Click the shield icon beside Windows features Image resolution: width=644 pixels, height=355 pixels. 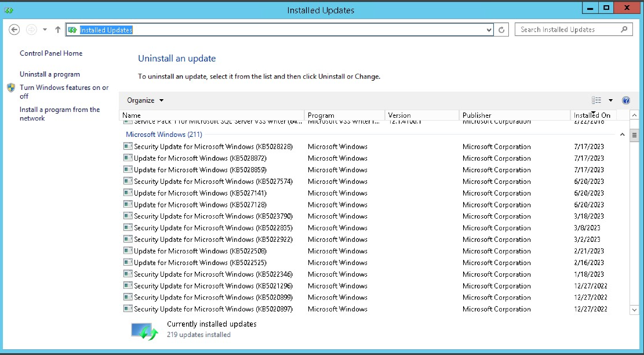point(11,88)
